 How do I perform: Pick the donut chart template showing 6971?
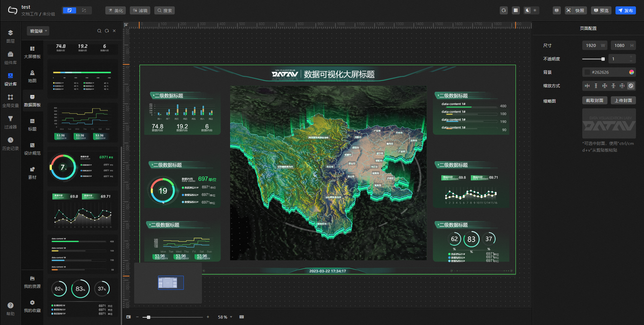click(x=83, y=167)
